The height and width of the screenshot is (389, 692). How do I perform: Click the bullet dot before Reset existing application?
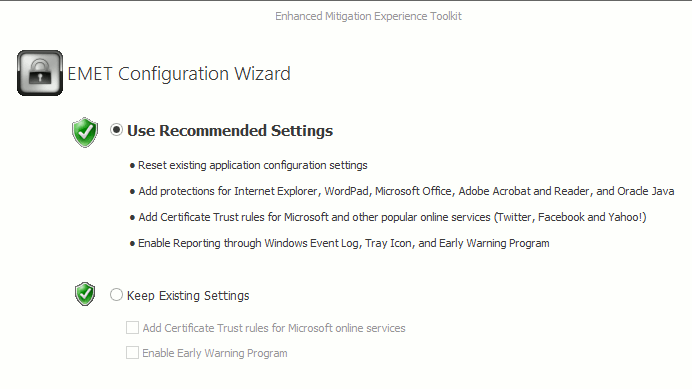point(132,166)
